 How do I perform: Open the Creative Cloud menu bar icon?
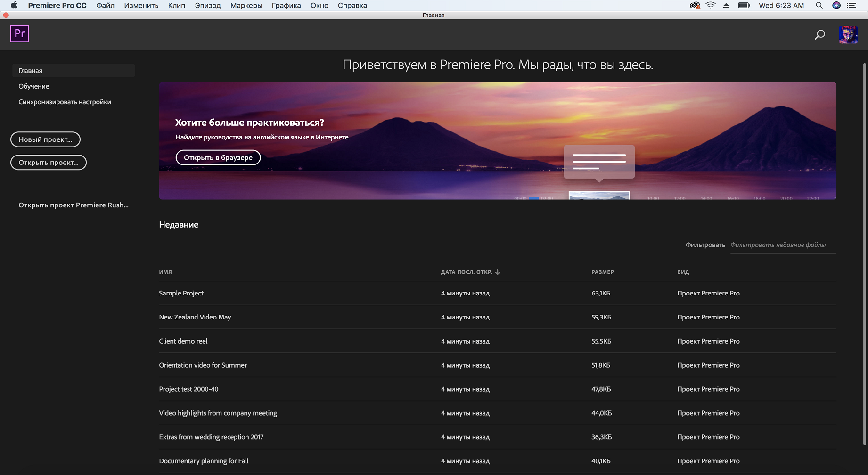[x=695, y=5]
